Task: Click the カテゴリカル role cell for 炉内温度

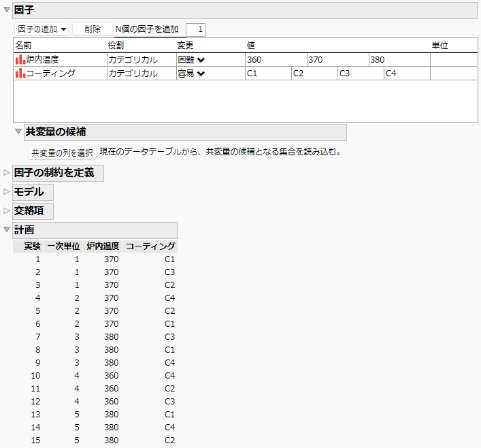Action: pyautogui.click(x=142, y=59)
